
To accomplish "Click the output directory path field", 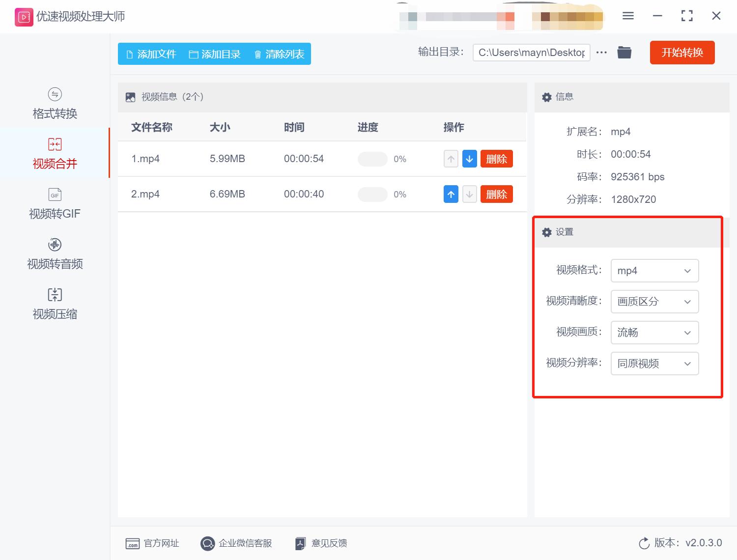I will pyautogui.click(x=531, y=52).
